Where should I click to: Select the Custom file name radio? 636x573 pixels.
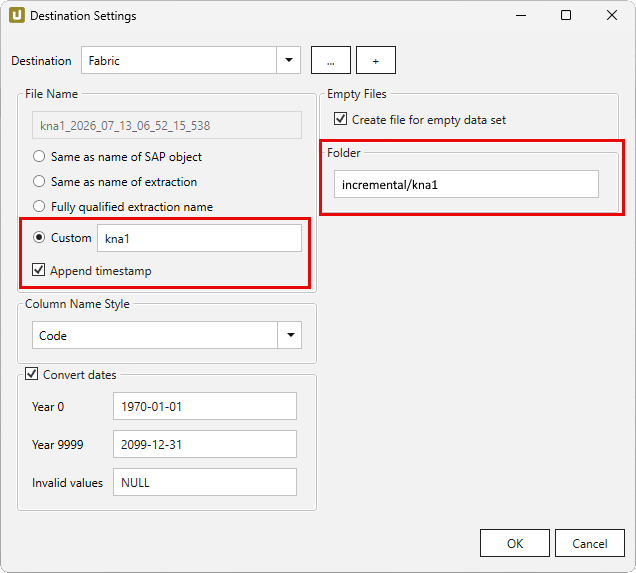pos(39,237)
